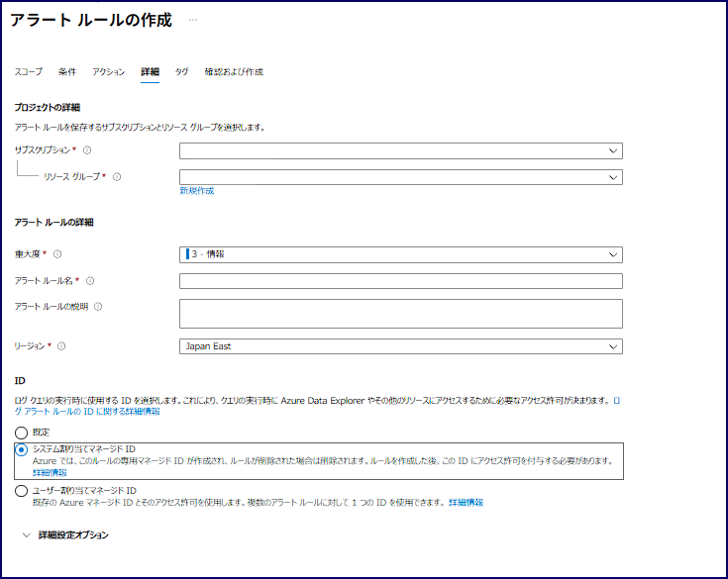The height and width of the screenshot is (579, 728).
Task: Expand the 詳細設定オプション section
Action: pyautogui.click(x=72, y=534)
